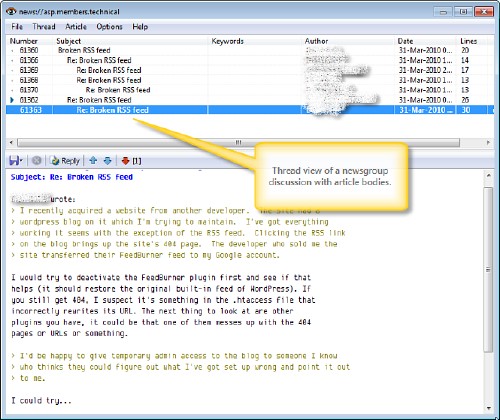Click the eye app icon in title bar

[x=11, y=11]
